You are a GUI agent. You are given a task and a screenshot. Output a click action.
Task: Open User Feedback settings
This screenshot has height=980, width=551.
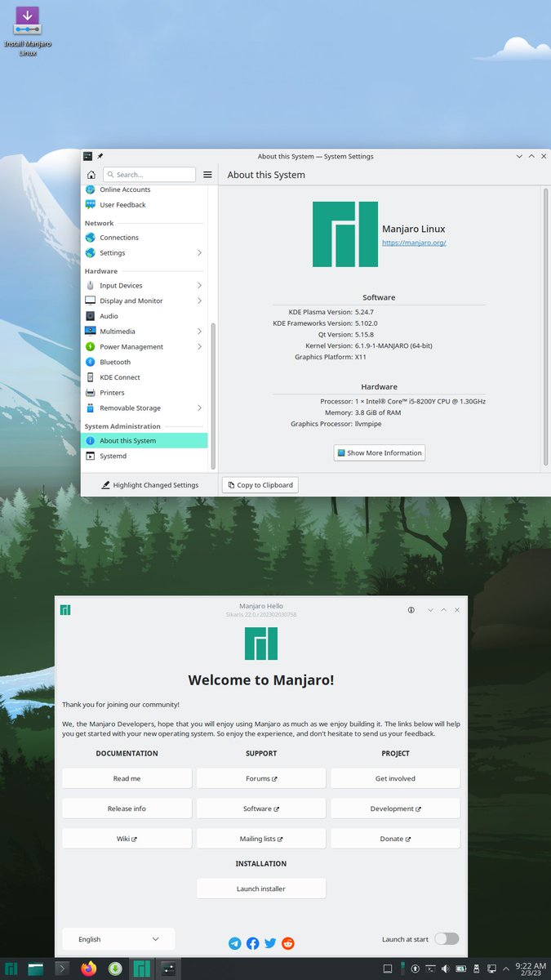click(x=144, y=205)
